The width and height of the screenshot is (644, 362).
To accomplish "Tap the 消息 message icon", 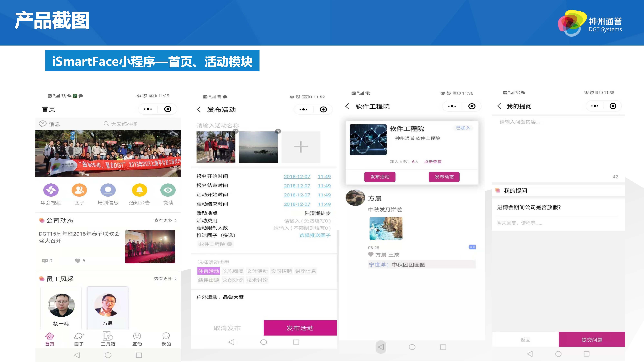I will coord(43,124).
